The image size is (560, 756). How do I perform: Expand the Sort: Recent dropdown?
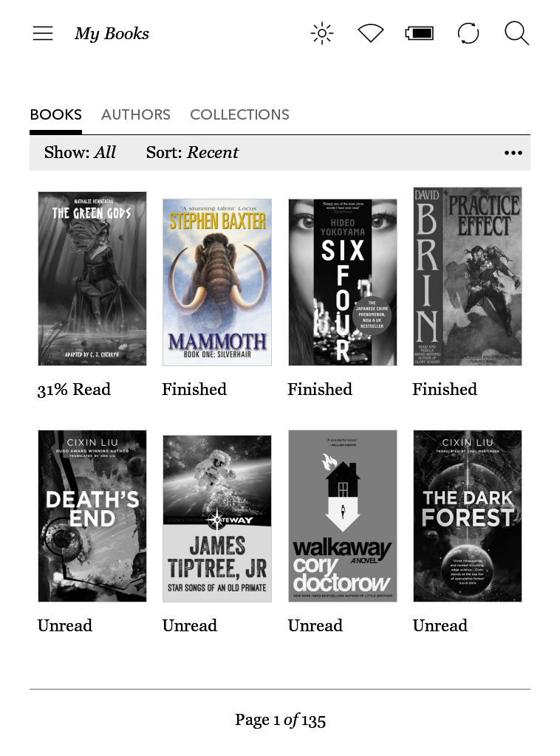192,152
